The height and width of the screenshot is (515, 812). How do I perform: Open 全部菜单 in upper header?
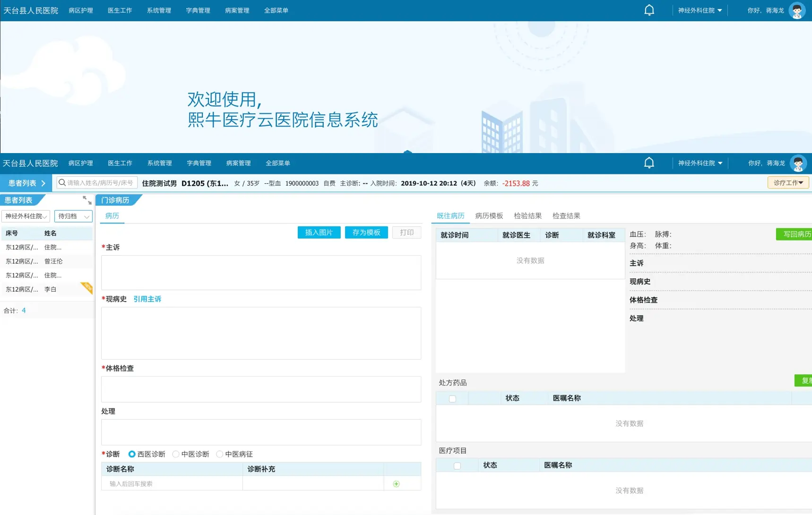[x=276, y=10]
